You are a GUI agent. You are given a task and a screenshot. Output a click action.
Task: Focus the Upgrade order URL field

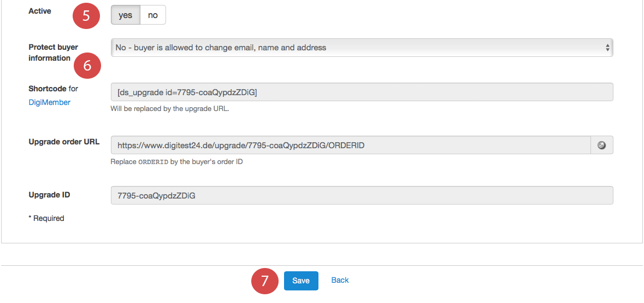click(x=350, y=145)
